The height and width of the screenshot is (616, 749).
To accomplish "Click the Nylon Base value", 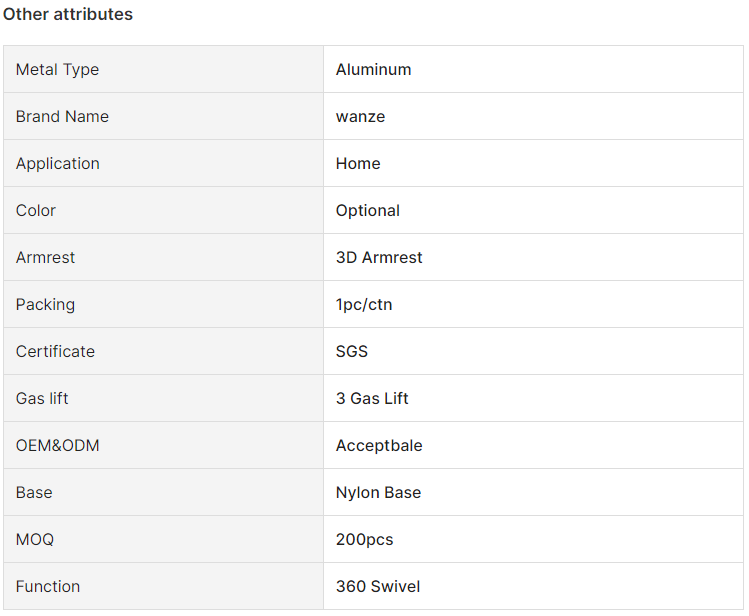I will [378, 492].
